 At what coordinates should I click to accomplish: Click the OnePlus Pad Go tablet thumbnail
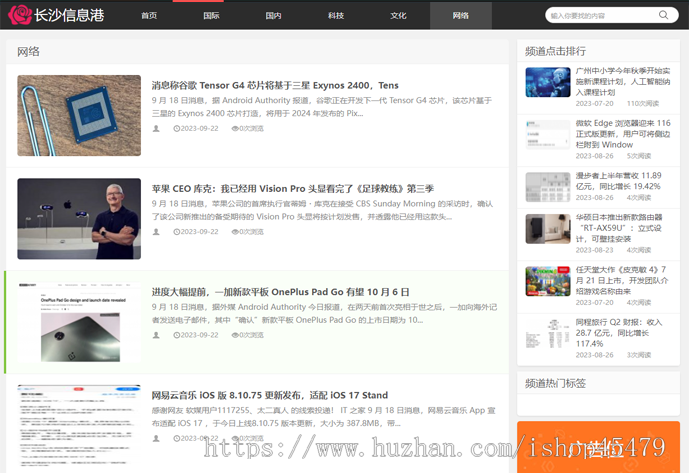pos(79,322)
